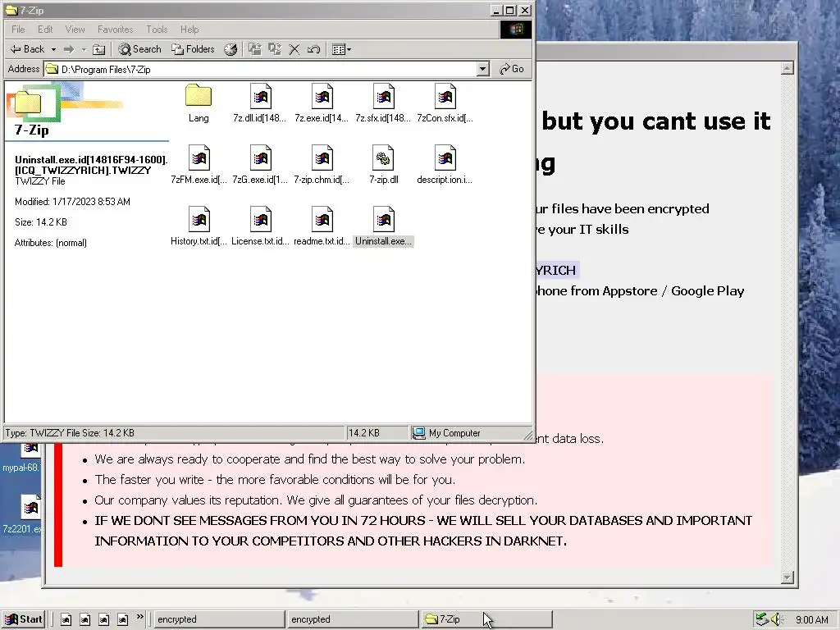Select the 7zFM.exe.id file
This screenshot has height=630, width=840.
(x=199, y=165)
